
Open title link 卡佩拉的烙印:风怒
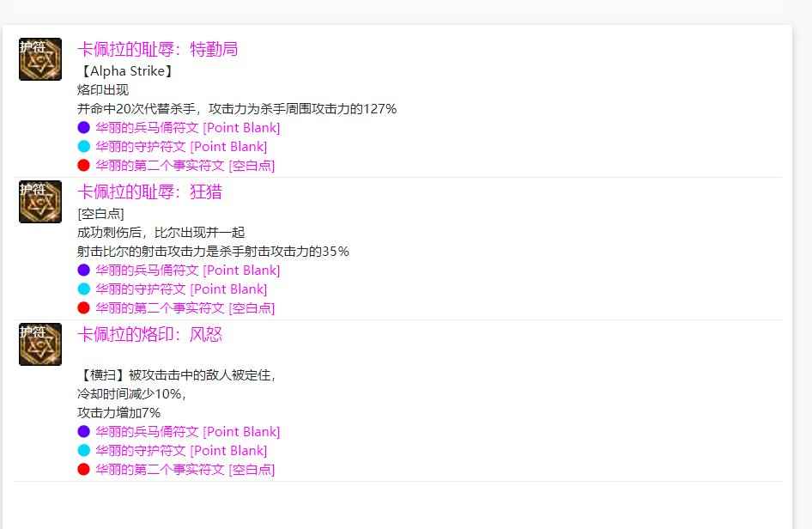(x=149, y=334)
